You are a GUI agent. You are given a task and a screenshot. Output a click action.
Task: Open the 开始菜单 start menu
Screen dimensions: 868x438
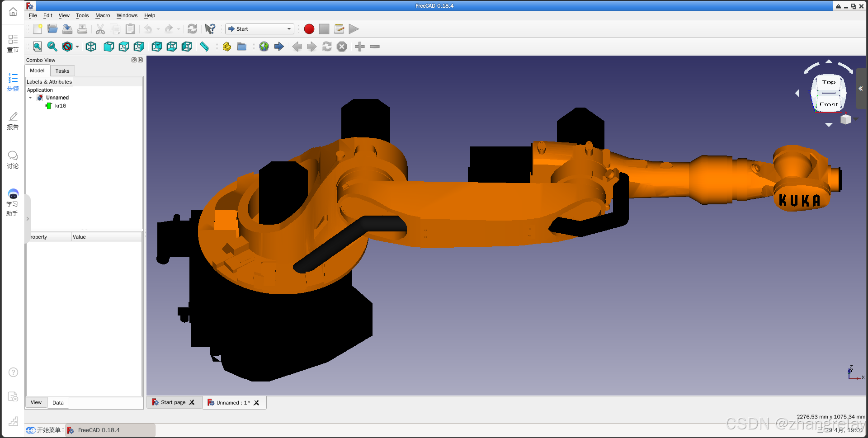(x=44, y=430)
